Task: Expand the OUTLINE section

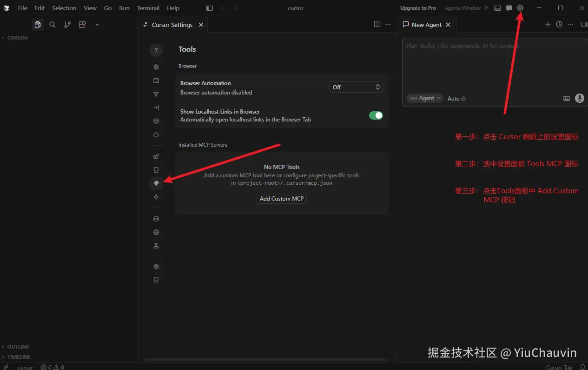Action: coord(18,347)
